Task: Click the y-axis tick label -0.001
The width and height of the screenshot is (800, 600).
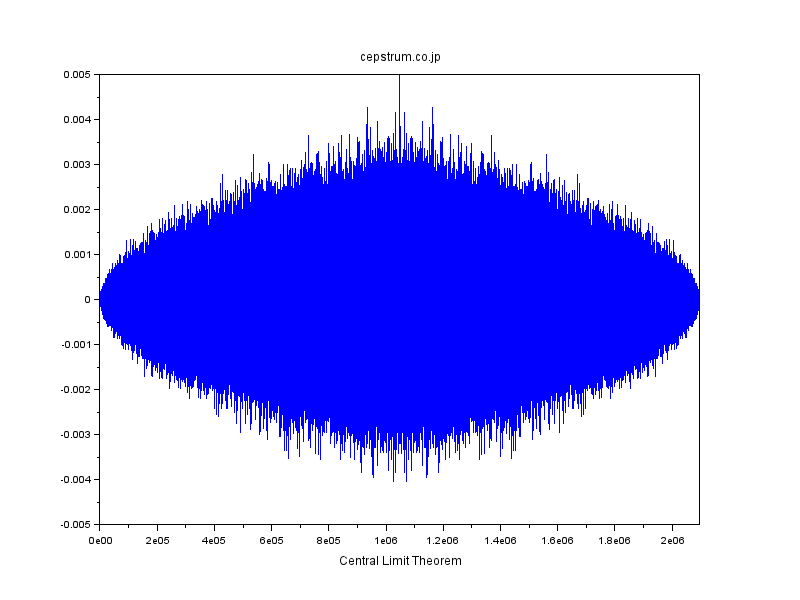Action: click(76, 344)
